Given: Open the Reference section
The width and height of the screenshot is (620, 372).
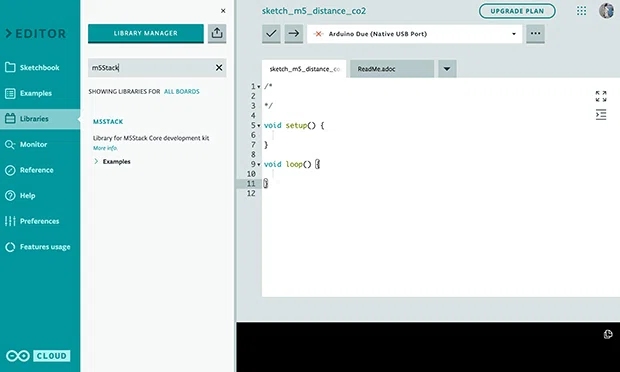Looking at the screenshot, I should click(x=40, y=170).
